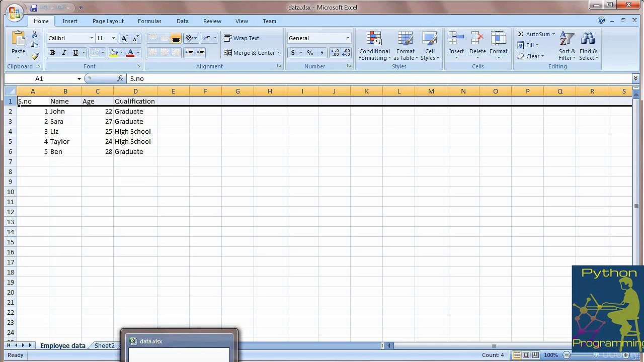Expand Name Box dropdown arrow
This screenshot has width=644, height=362.
[79, 78]
